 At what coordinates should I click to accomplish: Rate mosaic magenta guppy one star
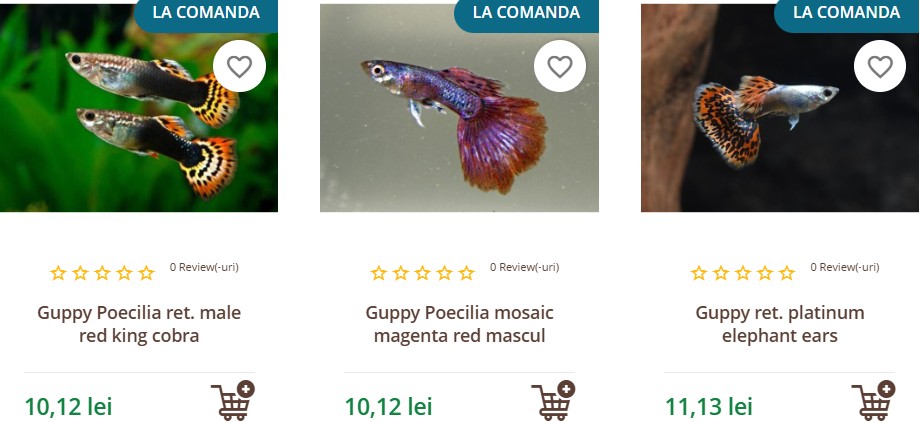pos(379,273)
